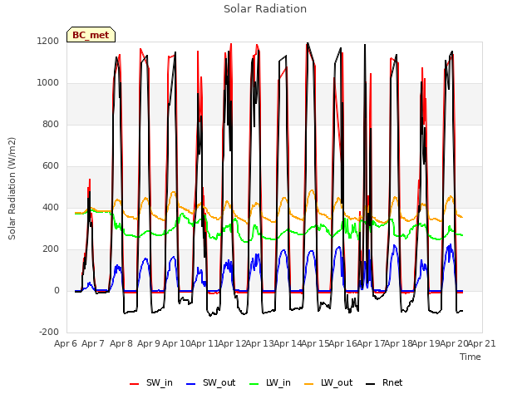Image resolution: width=532 pixels, height=399 pixels.
Task: Click the -200 y-axis tick label
Action: (49, 332)
